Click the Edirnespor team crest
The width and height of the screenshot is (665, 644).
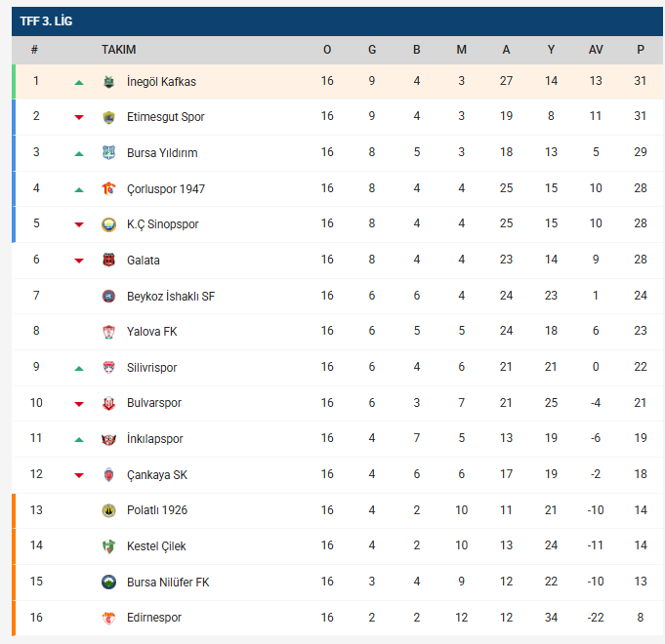click(x=108, y=618)
